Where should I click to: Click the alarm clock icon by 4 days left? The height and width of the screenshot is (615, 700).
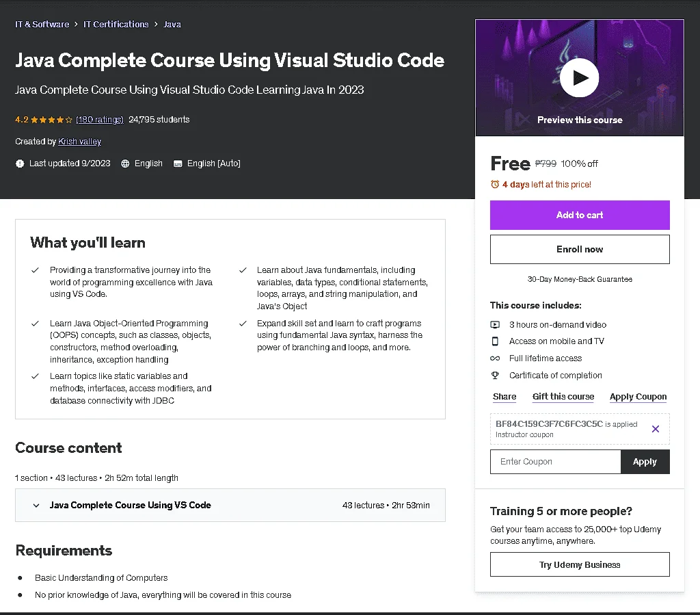pyautogui.click(x=495, y=184)
